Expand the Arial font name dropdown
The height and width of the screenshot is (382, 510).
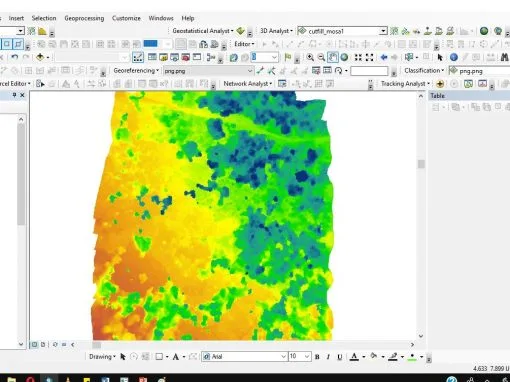pyautogui.click(x=284, y=357)
